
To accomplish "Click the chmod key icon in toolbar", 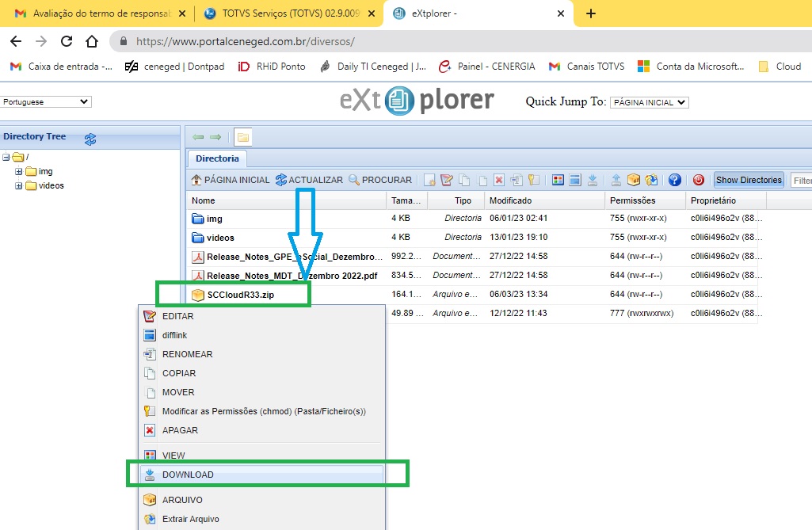I will (533, 180).
